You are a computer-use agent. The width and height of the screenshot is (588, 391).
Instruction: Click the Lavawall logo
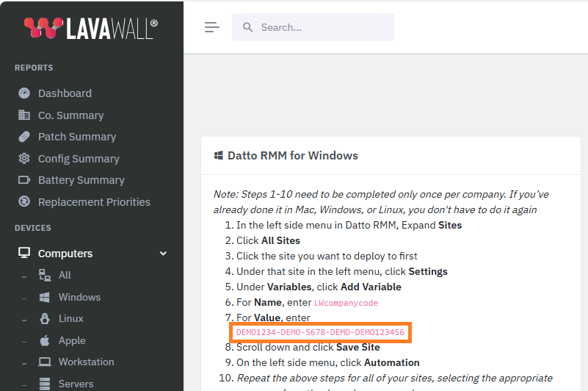tap(91, 28)
